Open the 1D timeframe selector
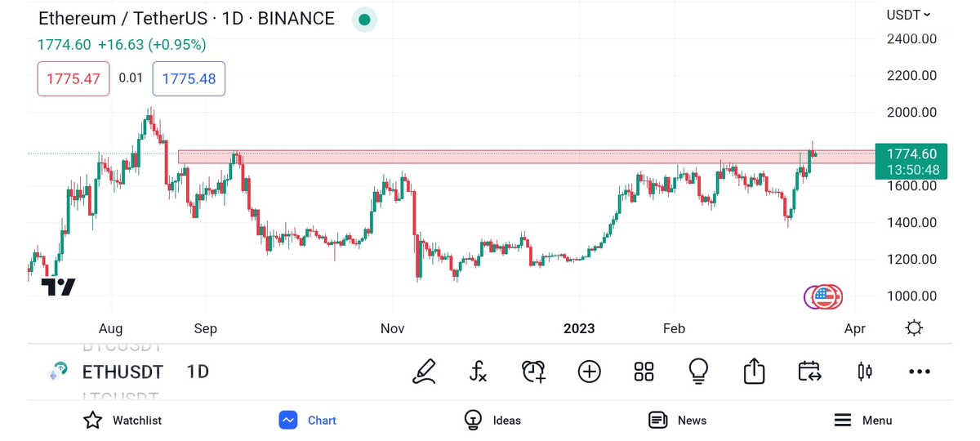The image size is (980, 441). [x=198, y=372]
